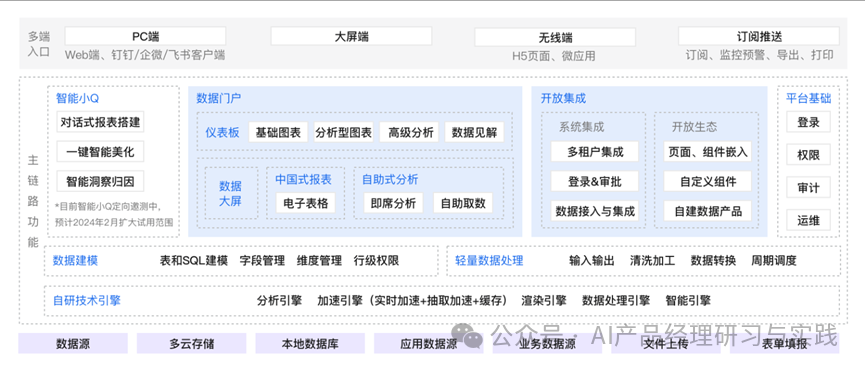Select the 多租户集成 box
The image size is (865, 370).
coord(595,152)
